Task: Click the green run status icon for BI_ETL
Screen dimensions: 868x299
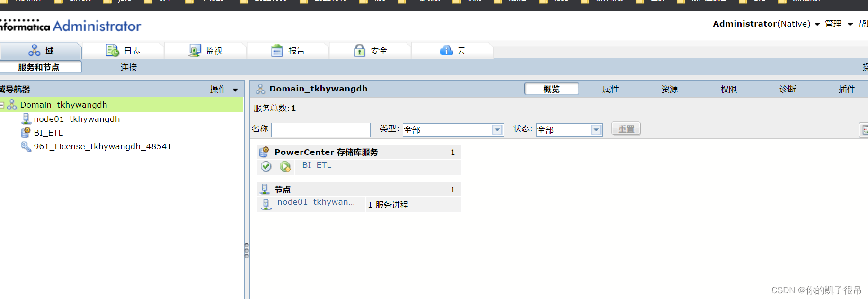Action: pyautogui.click(x=285, y=166)
